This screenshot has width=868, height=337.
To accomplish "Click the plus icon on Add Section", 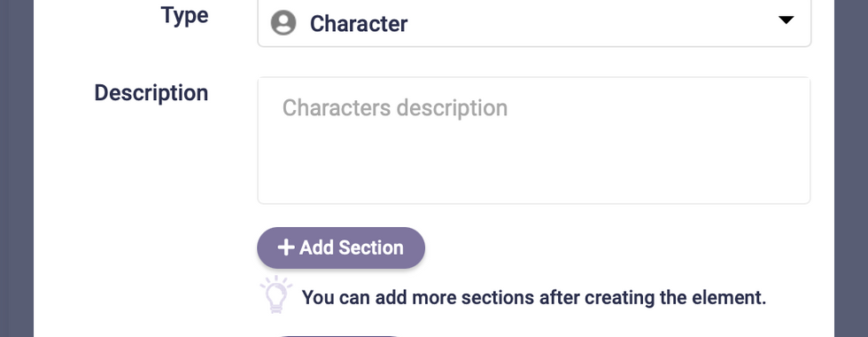I will point(285,247).
